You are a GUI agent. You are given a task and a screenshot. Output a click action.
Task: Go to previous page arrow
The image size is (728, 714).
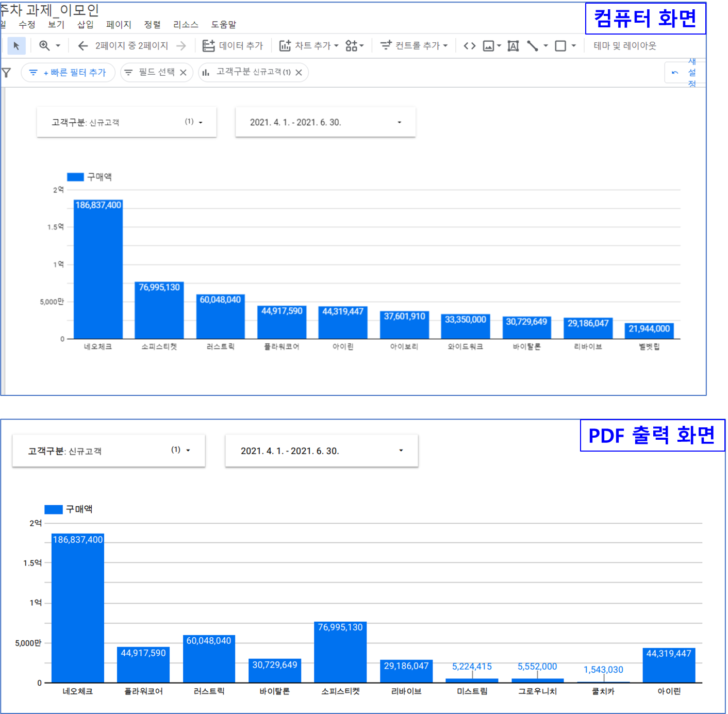pyautogui.click(x=82, y=46)
